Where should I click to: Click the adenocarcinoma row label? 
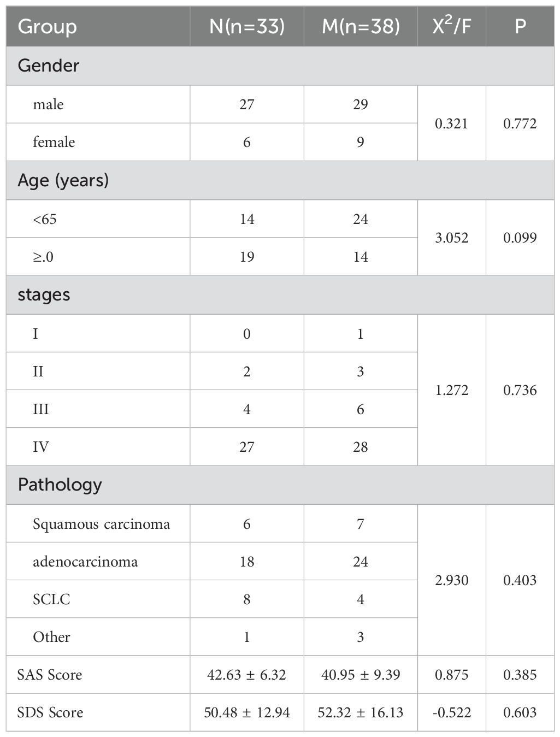[x=85, y=562]
